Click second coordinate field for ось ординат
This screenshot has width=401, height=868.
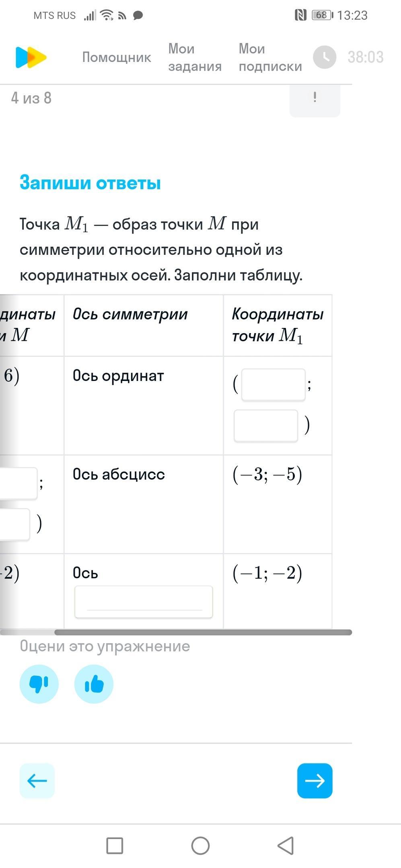(265, 426)
